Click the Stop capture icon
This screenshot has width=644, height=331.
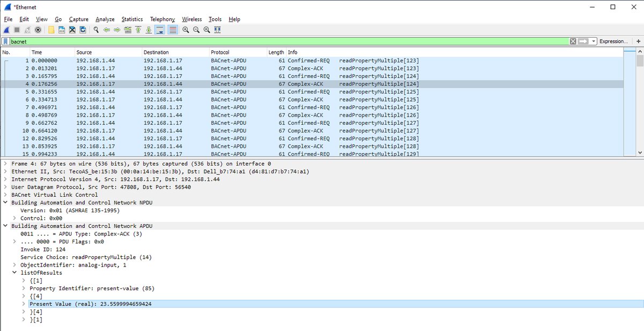click(17, 30)
